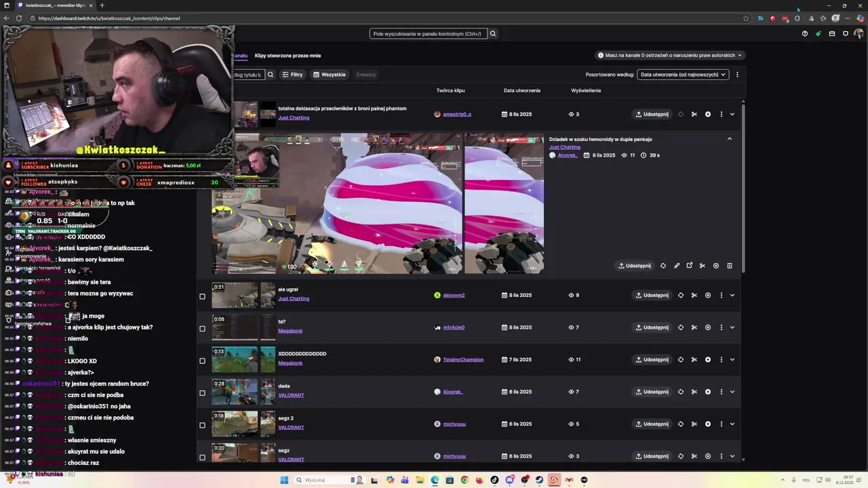Tick the checkbox for 'ta?' clip
Screen dimensions: 868x488
pyautogui.click(x=202, y=329)
